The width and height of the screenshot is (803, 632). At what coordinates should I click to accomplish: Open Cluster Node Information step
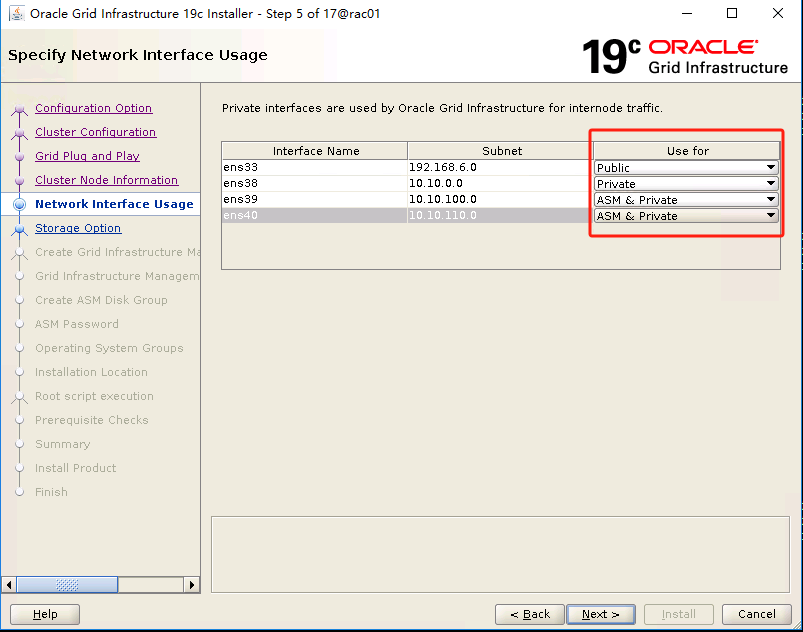107,180
